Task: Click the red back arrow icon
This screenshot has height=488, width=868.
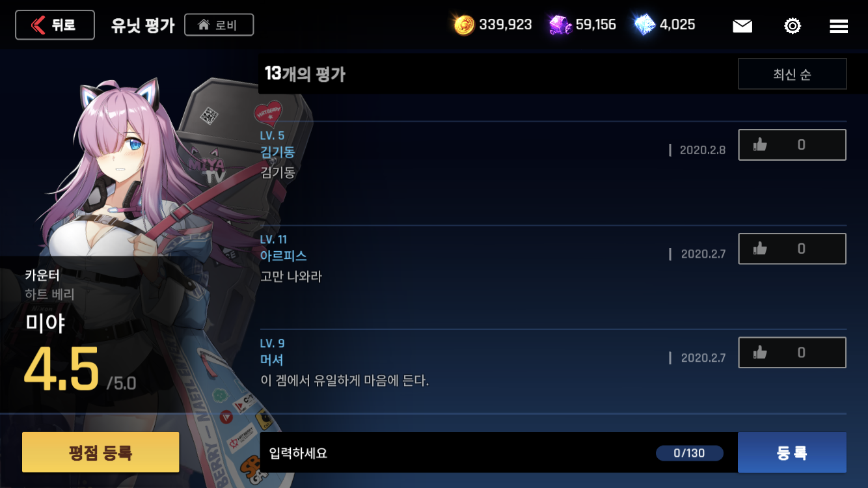Action: (x=38, y=25)
